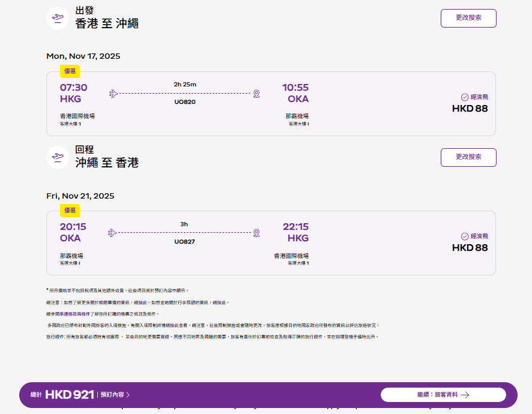
Task: Click the departure plane icon beside 出發
Action: click(x=58, y=18)
